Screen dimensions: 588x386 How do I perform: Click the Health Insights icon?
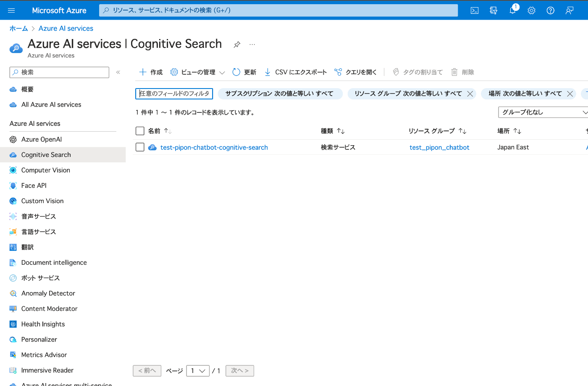13,324
